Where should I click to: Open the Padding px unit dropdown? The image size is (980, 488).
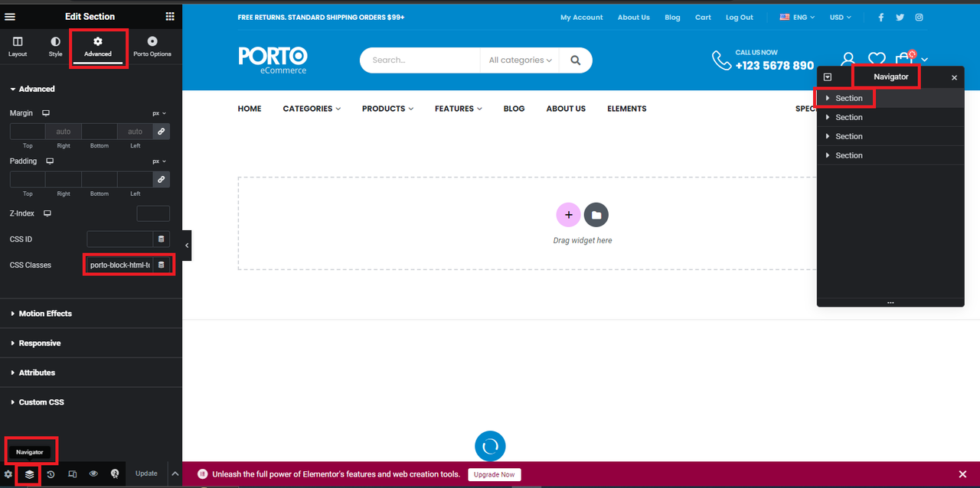[x=159, y=161]
